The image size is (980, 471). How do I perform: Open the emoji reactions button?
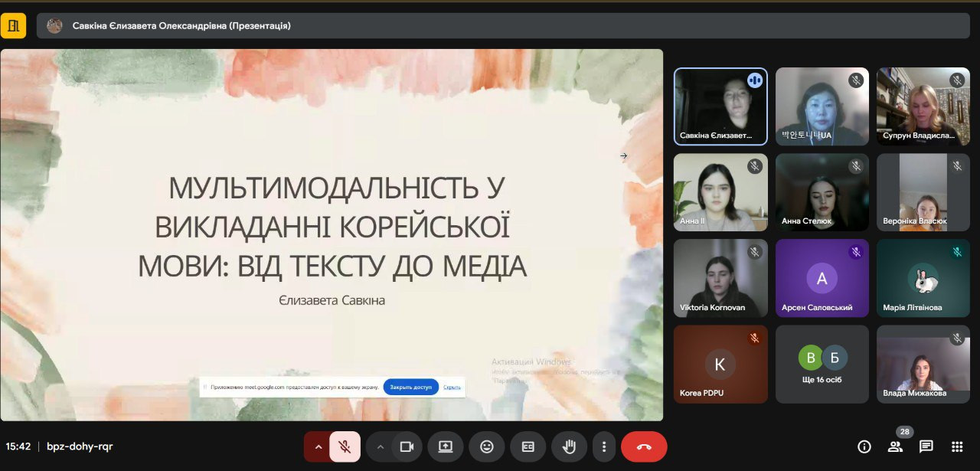[x=487, y=446]
